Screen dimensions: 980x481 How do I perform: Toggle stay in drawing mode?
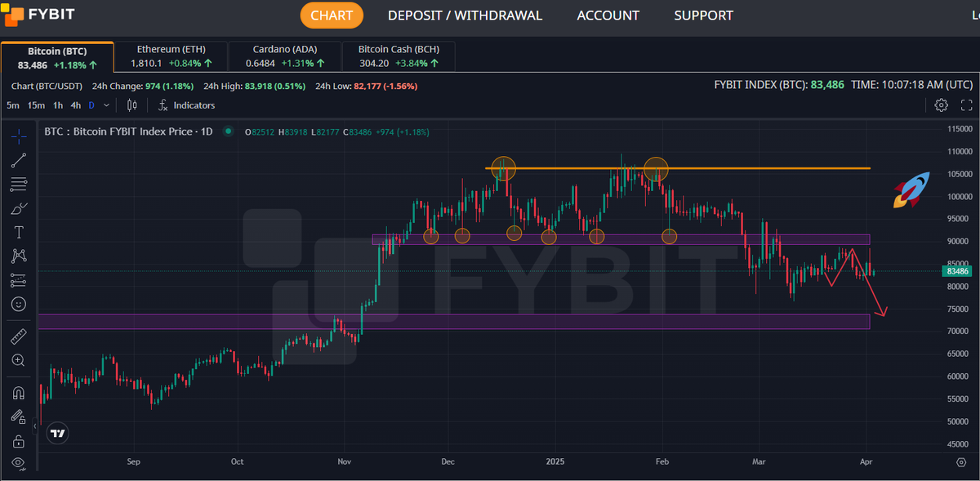pyautogui.click(x=19, y=416)
